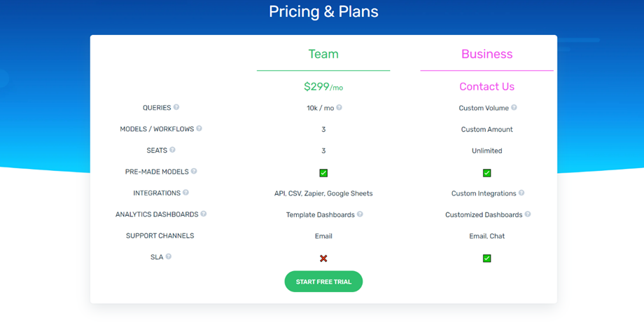Select the Business plan heading
This screenshot has width=644, height=330.
487,54
